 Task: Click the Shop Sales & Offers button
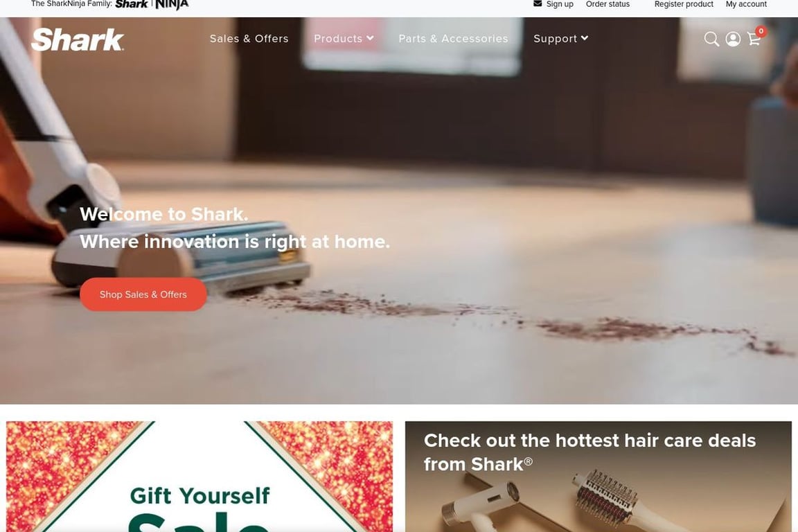(x=143, y=294)
